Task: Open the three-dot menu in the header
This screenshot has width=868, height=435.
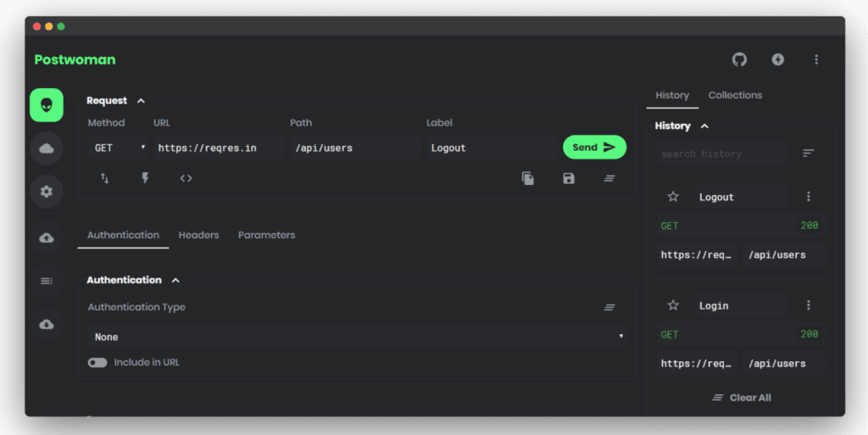Action: (816, 59)
